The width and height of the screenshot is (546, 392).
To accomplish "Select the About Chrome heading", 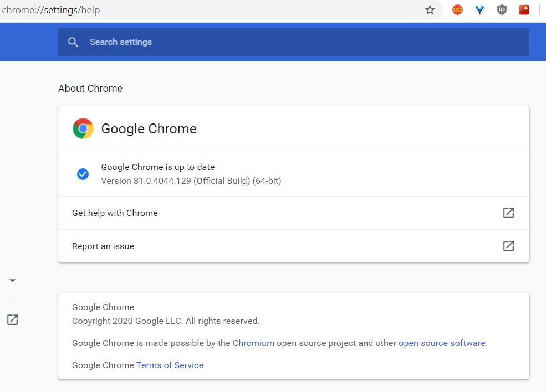I will point(90,89).
